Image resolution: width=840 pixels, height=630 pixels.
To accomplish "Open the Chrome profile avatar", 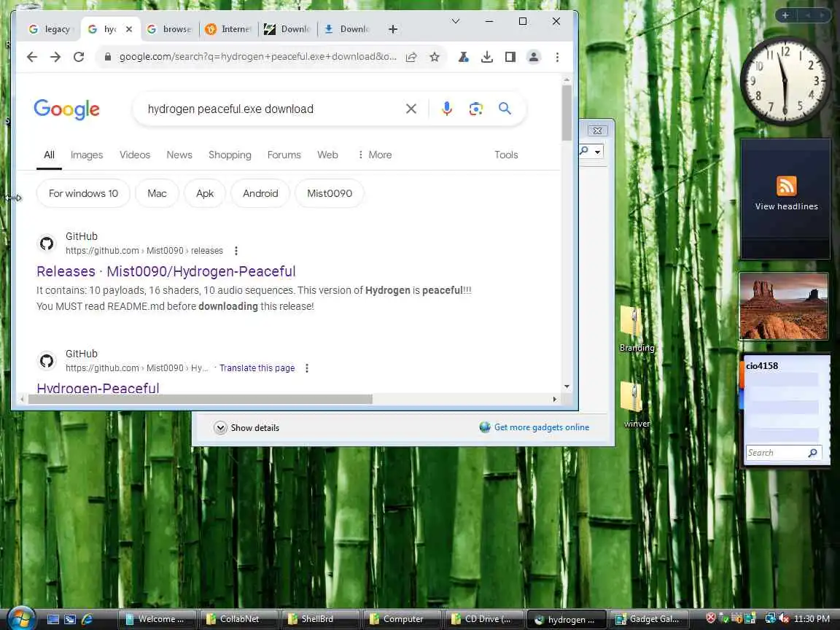I will coord(534,57).
